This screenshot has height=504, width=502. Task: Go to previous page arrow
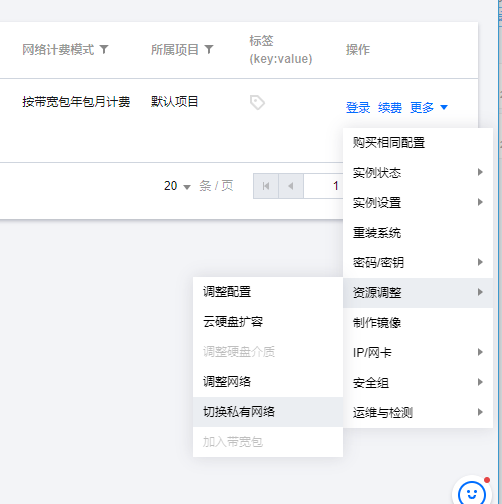[291, 186]
